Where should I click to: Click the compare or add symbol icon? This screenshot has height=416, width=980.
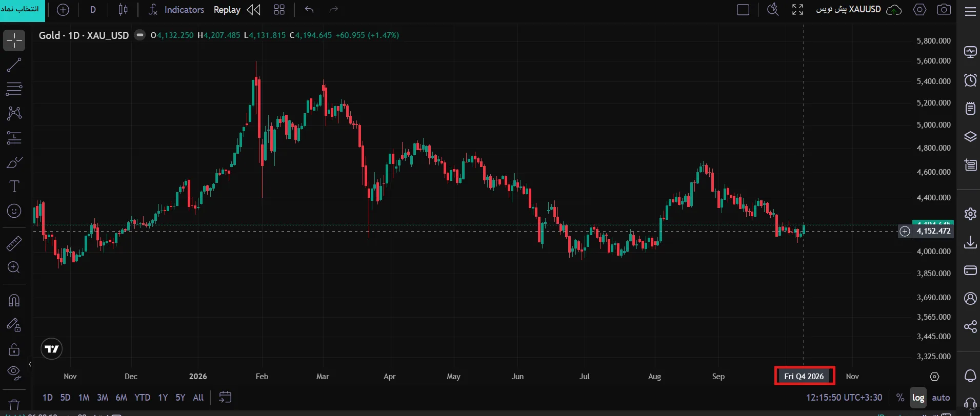63,10
